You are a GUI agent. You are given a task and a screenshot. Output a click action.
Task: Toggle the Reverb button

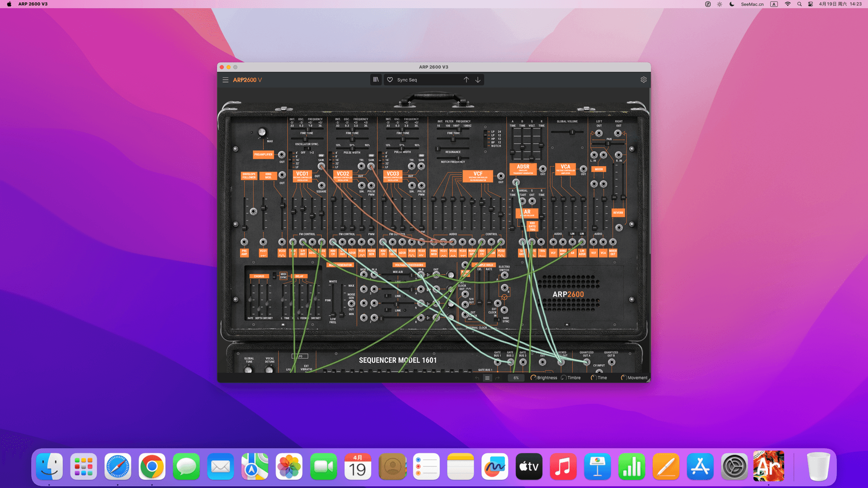pos(618,213)
